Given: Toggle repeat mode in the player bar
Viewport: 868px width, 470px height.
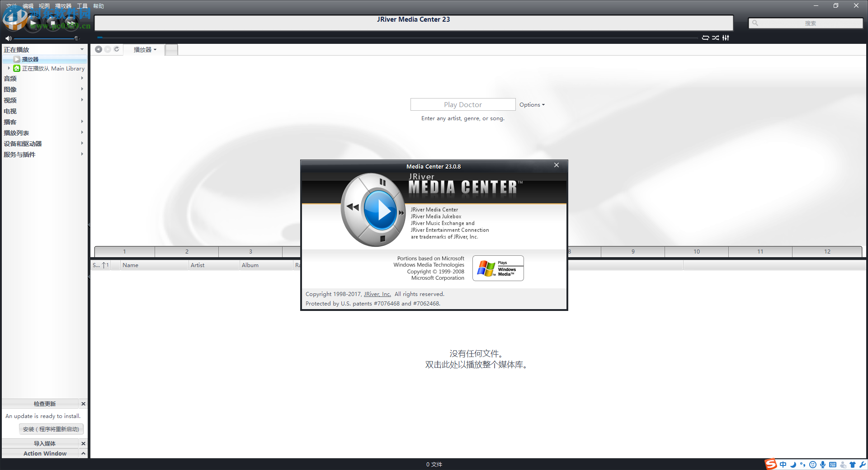Looking at the screenshot, I should [706, 38].
